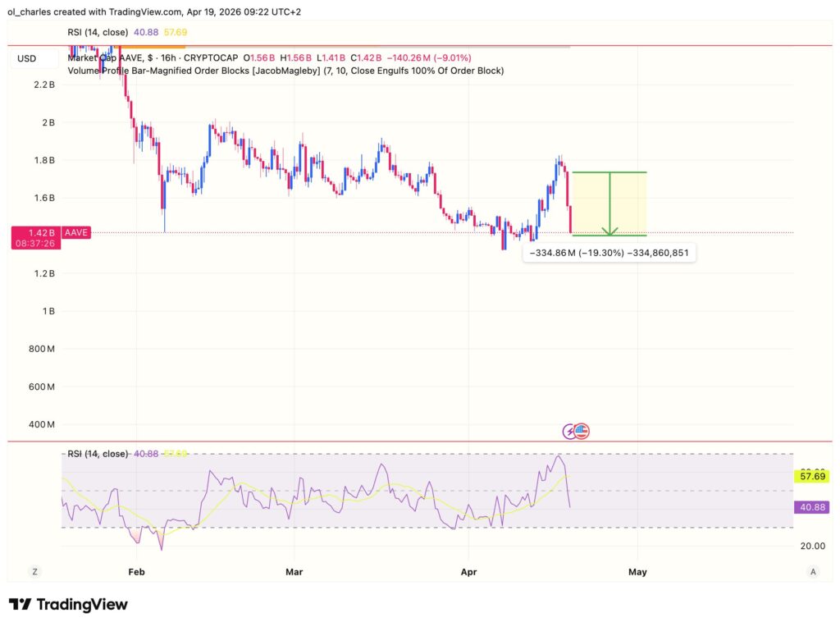840x627 pixels.
Task: Click the −334.86 M measurement tooltip
Action: (609, 253)
